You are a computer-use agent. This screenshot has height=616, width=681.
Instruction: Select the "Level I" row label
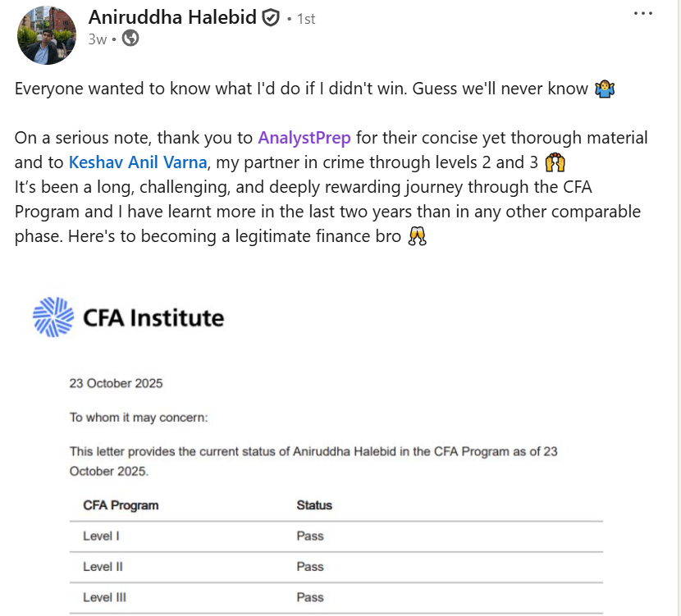point(103,536)
